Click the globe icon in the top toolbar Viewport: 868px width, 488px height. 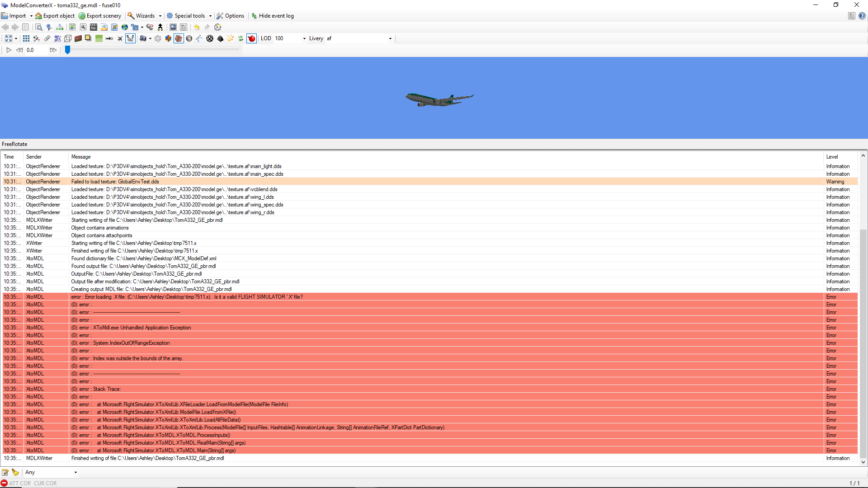click(124, 27)
